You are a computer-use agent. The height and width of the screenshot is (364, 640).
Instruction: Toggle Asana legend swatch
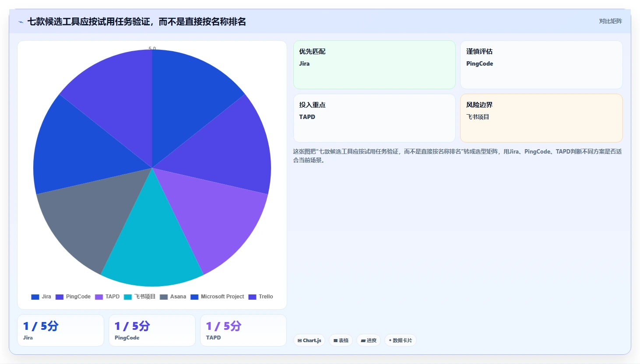164,297
